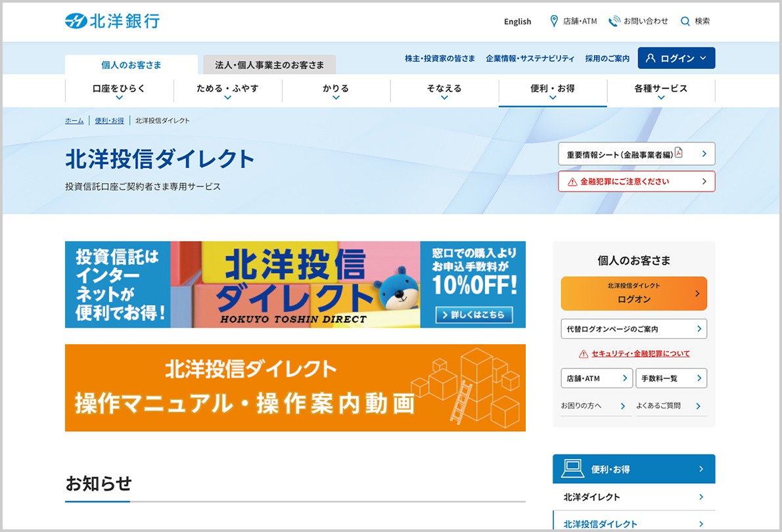Select the 個人のお客さま tab
The width and height of the screenshot is (782, 532).
[x=131, y=65]
